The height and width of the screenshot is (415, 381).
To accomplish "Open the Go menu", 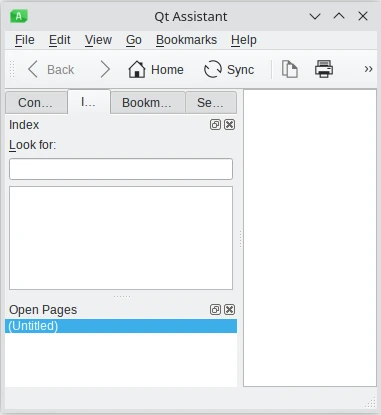I will tap(134, 40).
